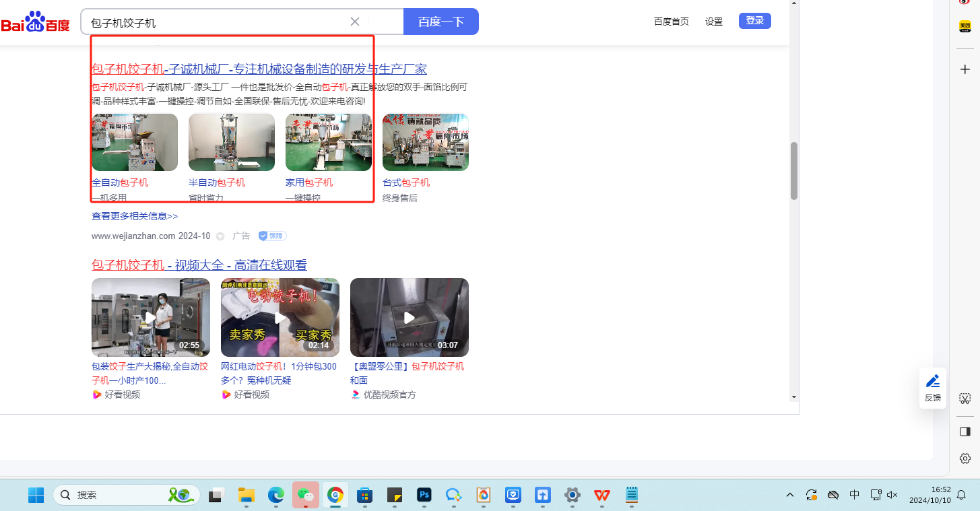
Task: Open the notepad app on taskbar
Action: point(632,495)
